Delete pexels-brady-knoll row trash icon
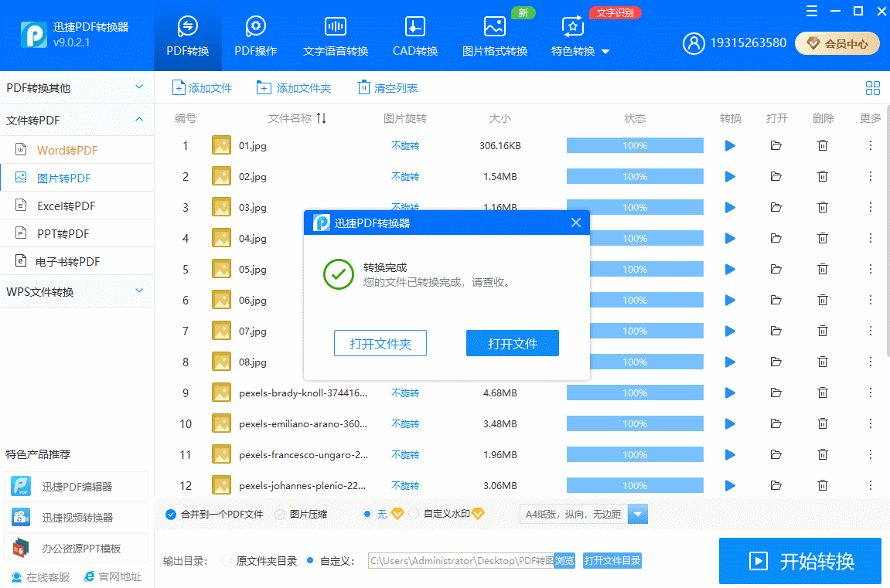This screenshot has height=588, width=890. click(823, 393)
